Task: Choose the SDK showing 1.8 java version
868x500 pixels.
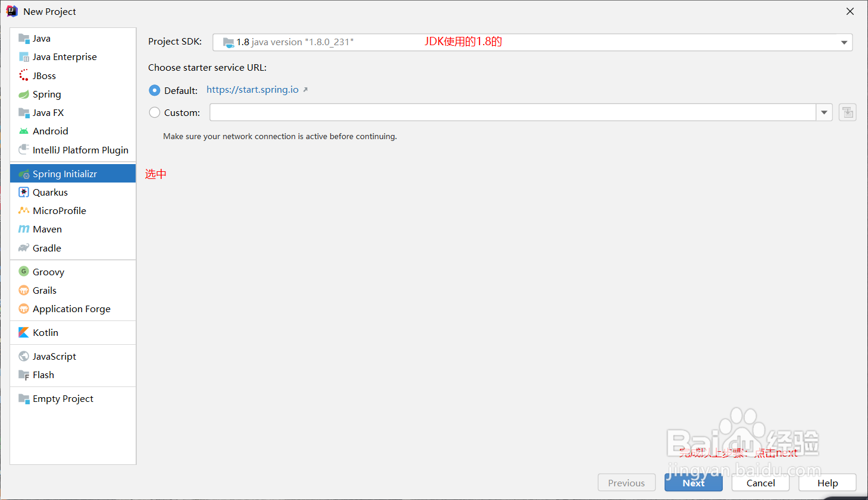Action: click(532, 42)
